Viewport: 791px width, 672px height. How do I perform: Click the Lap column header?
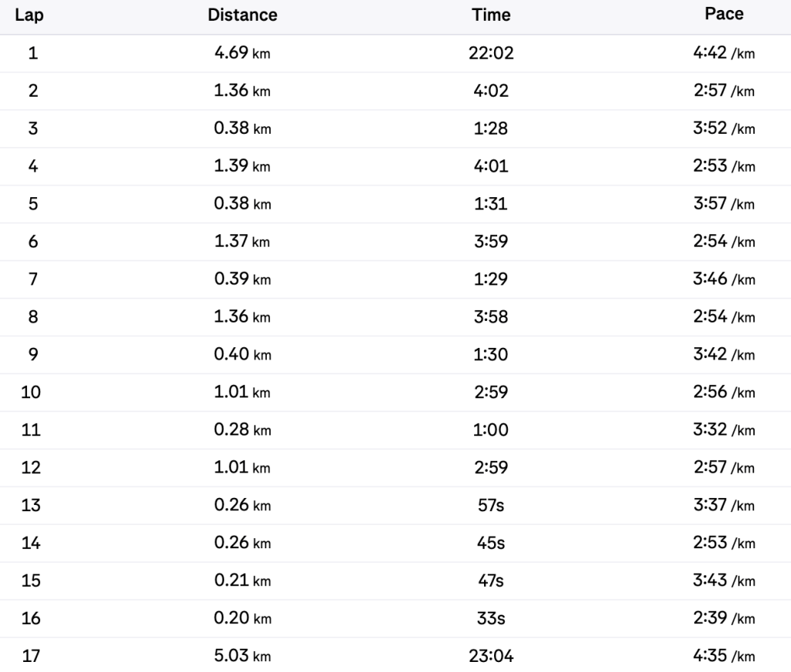coord(32,15)
